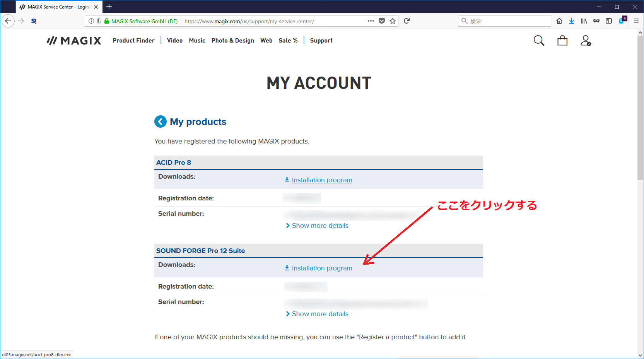
Task: Open the shopping bag cart icon
Action: pos(562,41)
